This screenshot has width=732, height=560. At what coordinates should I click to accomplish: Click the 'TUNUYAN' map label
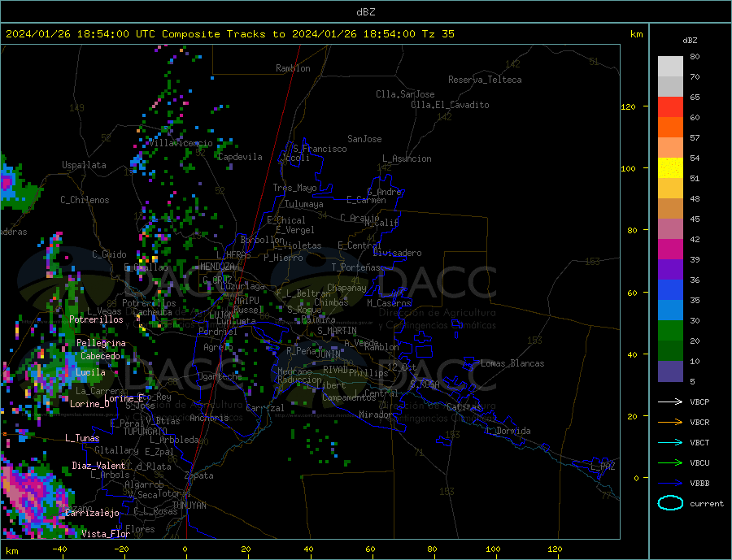[189, 506]
